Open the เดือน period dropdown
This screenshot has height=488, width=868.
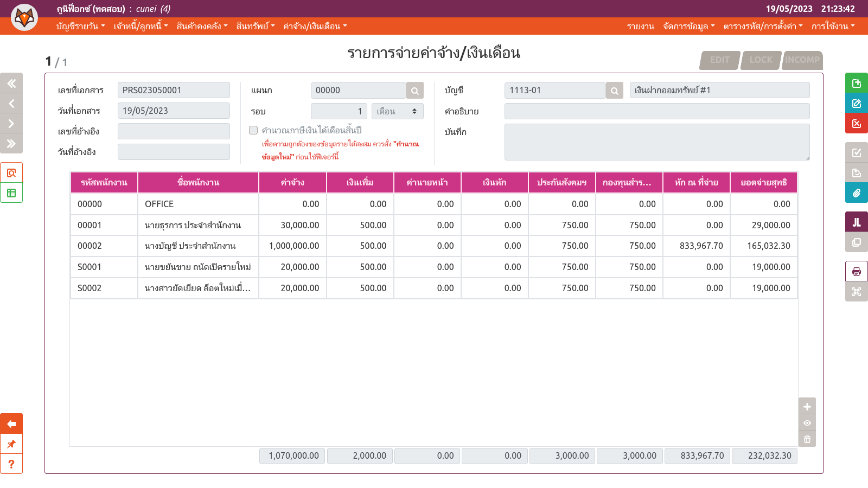(397, 111)
